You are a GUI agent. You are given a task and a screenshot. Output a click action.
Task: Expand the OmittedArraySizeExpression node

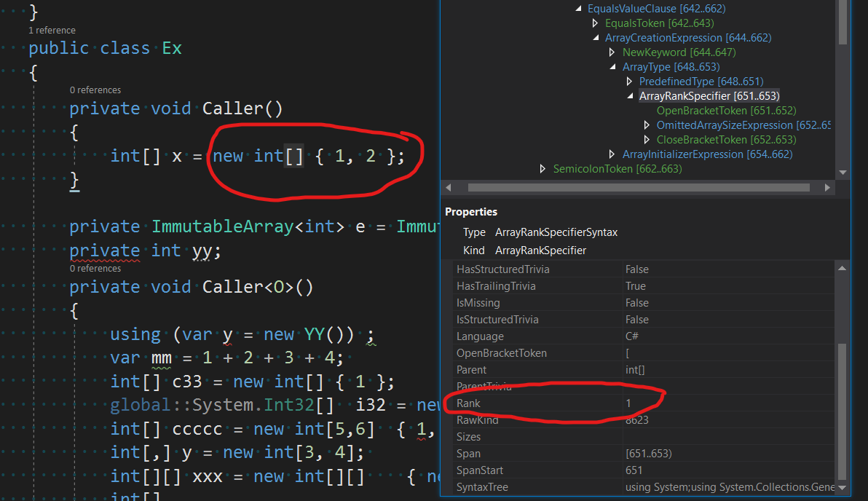[647, 125]
